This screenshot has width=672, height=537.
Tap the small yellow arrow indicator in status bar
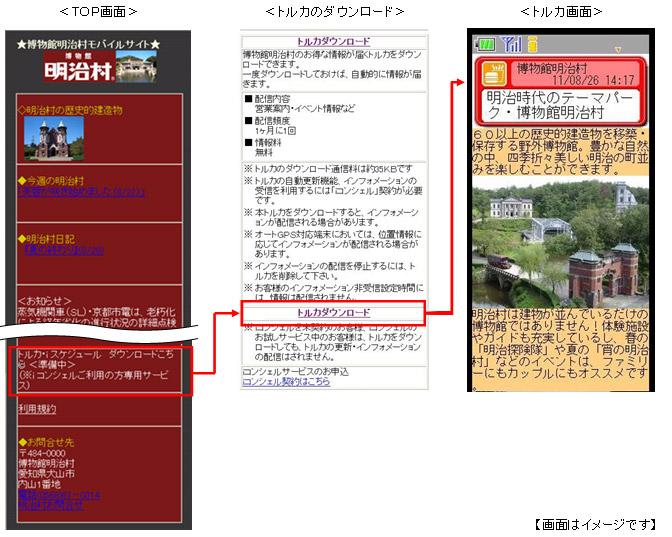pyautogui.click(x=618, y=50)
